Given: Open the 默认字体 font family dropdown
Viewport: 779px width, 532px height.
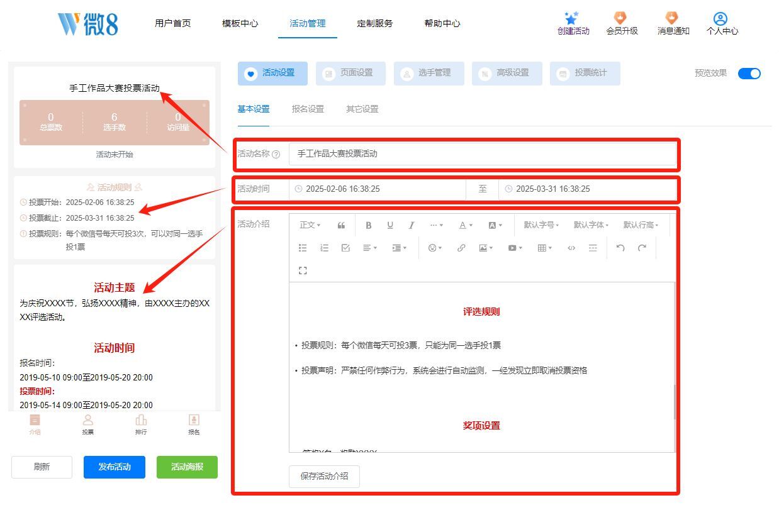Looking at the screenshot, I should (x=591, y=225).
